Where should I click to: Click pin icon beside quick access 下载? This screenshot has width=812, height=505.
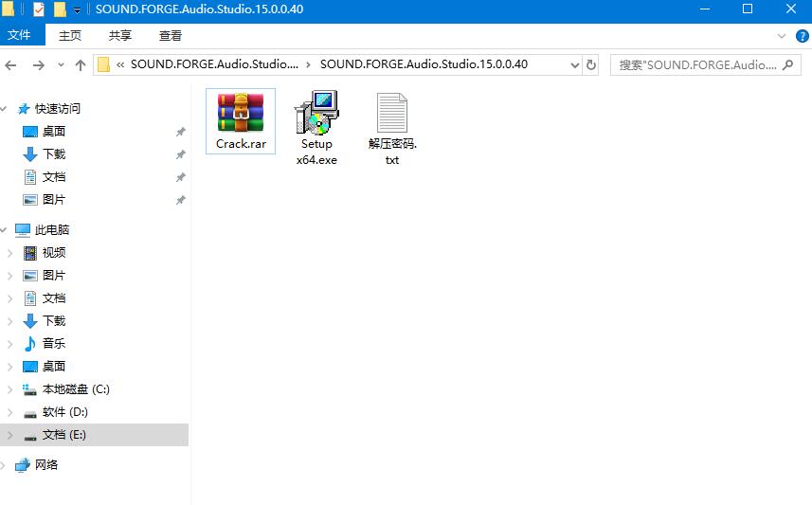tap(180, 154)
